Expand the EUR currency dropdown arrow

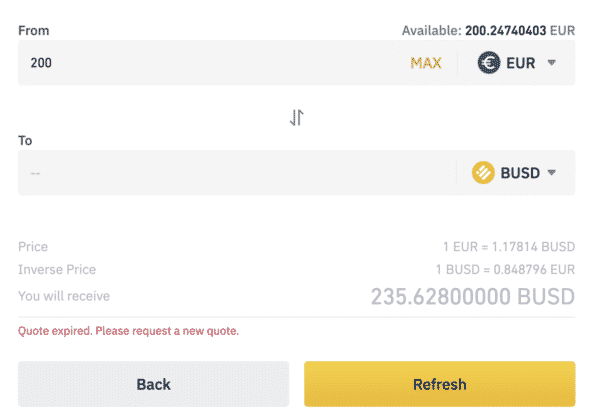[551, 62]
